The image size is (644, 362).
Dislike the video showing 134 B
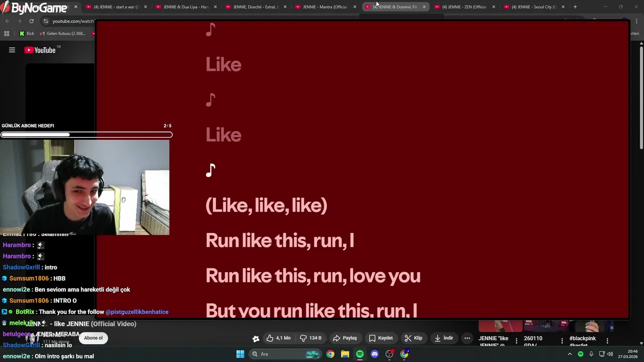(x=310, y=338)
